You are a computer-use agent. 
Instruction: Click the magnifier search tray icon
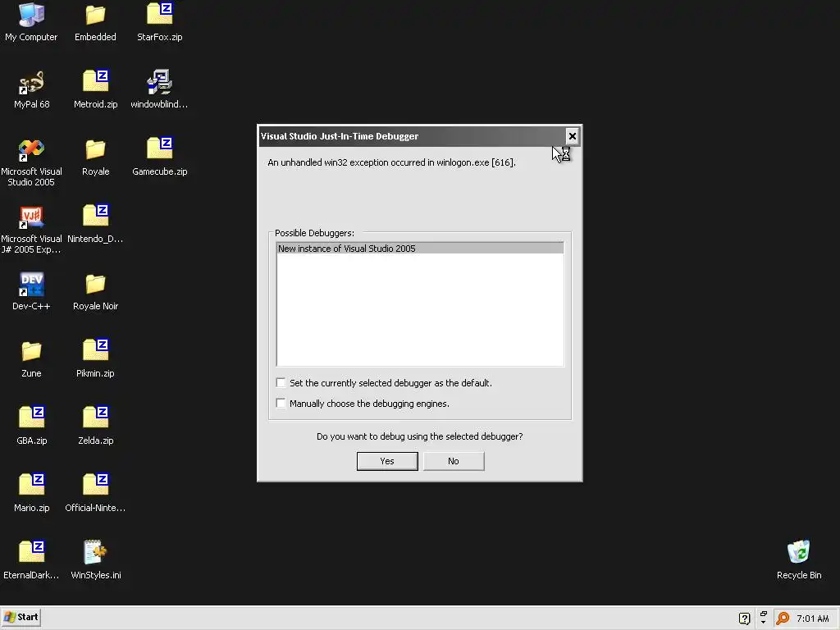tap(783, 619)
